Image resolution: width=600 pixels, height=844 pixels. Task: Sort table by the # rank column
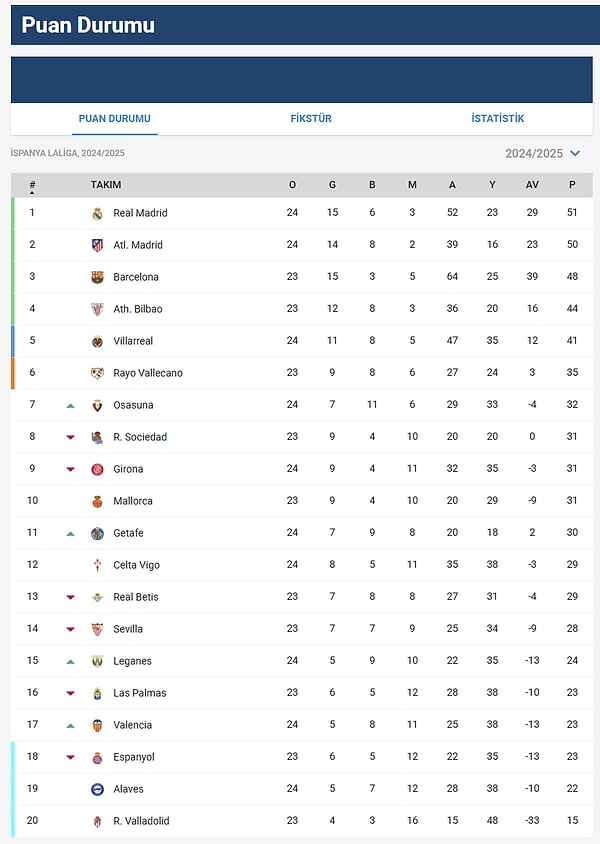pyautogui.click(x=32, y=186)
